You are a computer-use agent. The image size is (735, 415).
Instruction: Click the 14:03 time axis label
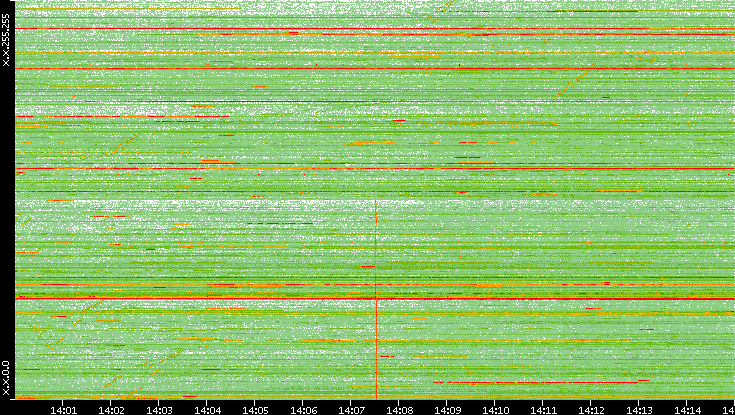pos(158,410)
